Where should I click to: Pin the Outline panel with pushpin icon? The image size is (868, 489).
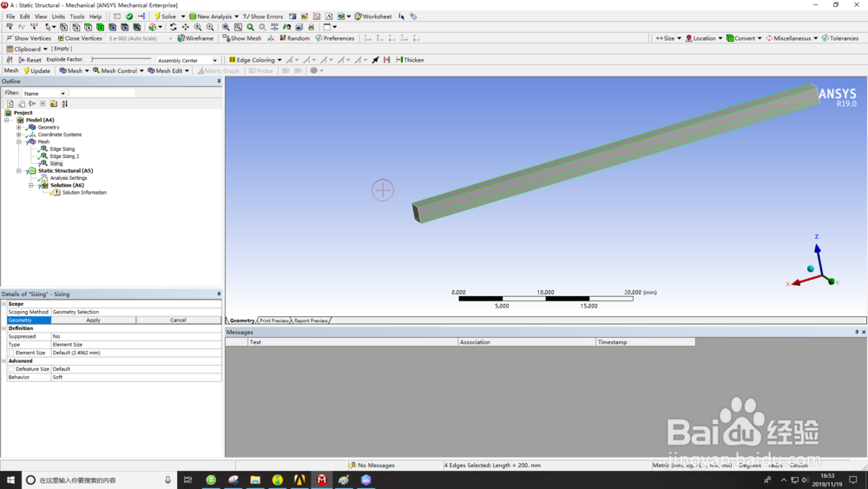coord(219,82)
